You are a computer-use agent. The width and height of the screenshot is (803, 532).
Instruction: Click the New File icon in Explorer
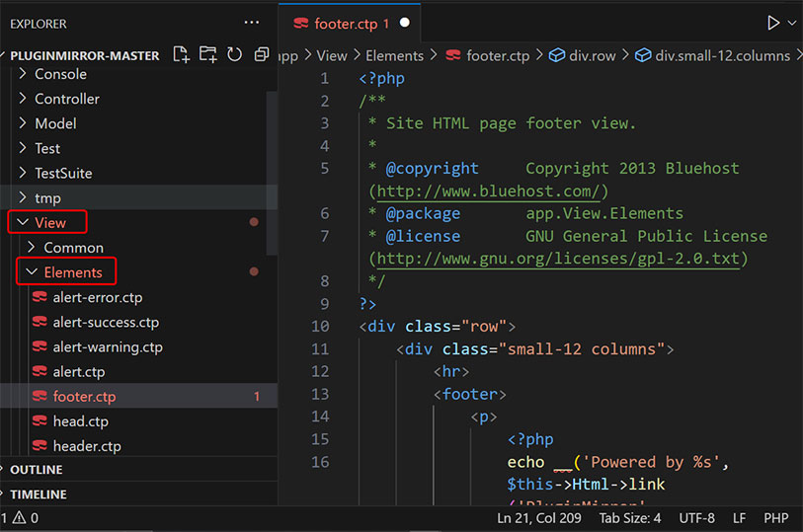click(182, 54)
